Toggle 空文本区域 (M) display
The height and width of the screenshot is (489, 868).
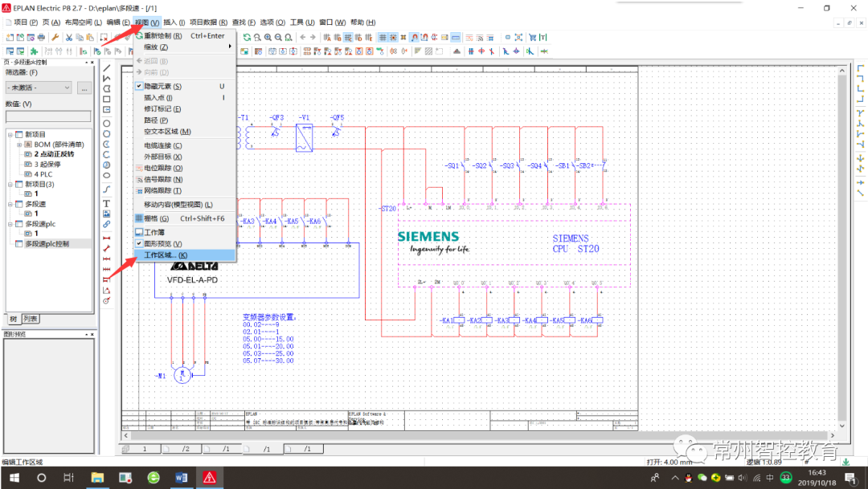coord(185,132)
